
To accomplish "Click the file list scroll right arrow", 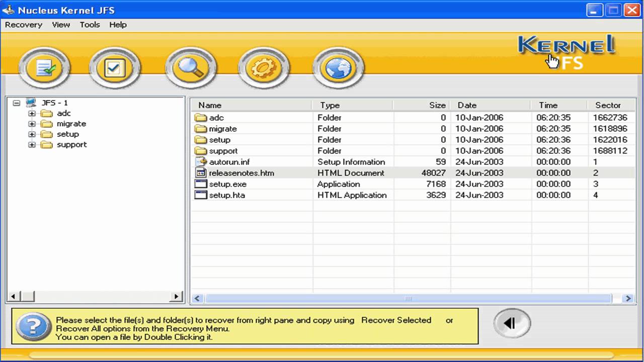I will click(628, 298).
